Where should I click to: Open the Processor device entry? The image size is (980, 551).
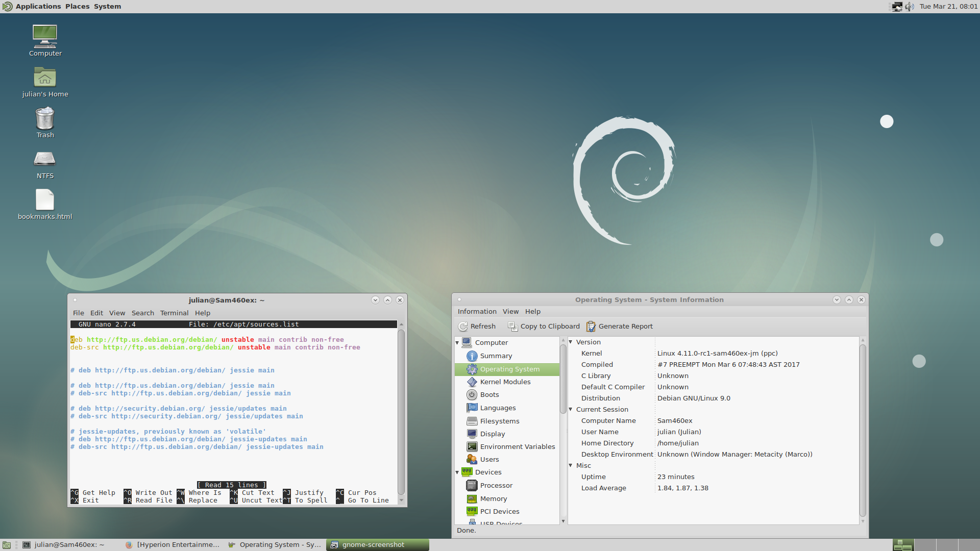tap(496, 486)
